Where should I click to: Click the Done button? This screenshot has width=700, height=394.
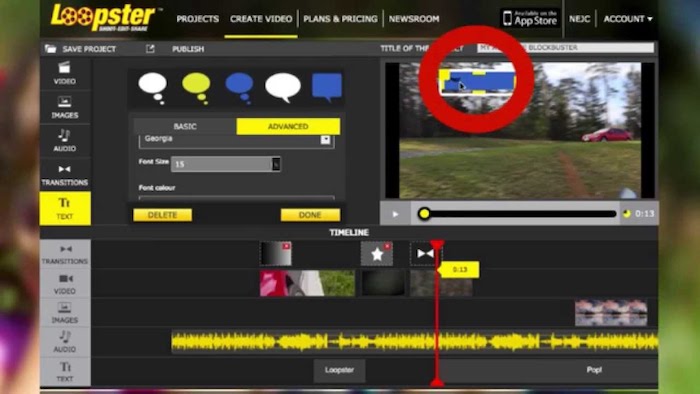310,215
